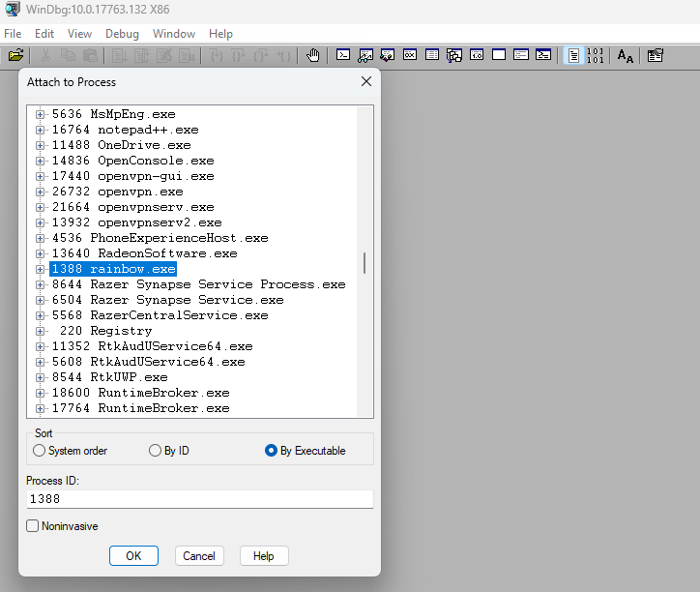The image size is (700, 592).
Task: Expand the 11488 OneDrive.exe tree node
Action: 41,145
